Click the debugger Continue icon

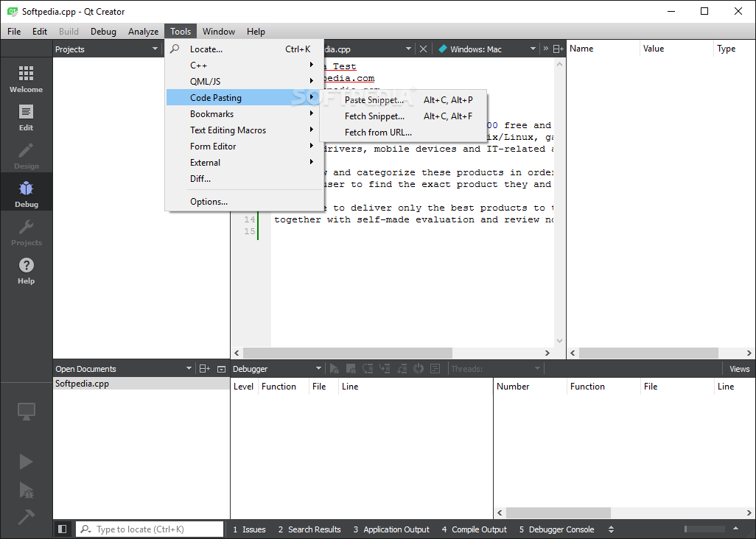pos(334,368)
